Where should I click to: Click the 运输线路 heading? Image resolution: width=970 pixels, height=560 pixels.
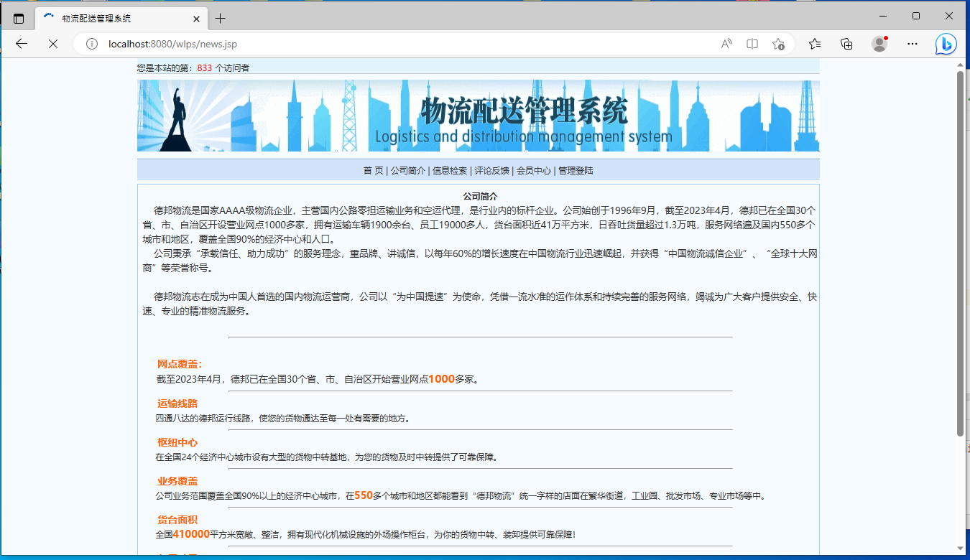(x=177, y=403)
